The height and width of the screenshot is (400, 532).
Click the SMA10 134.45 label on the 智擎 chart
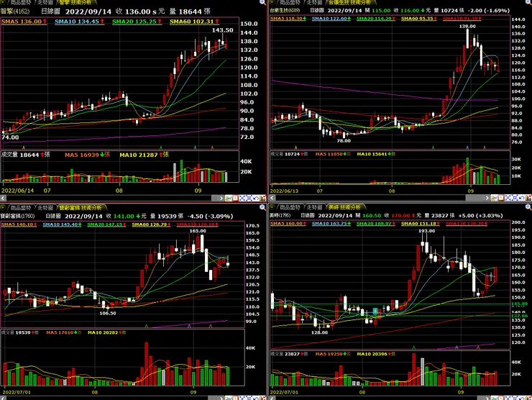(x=79, y=22)
